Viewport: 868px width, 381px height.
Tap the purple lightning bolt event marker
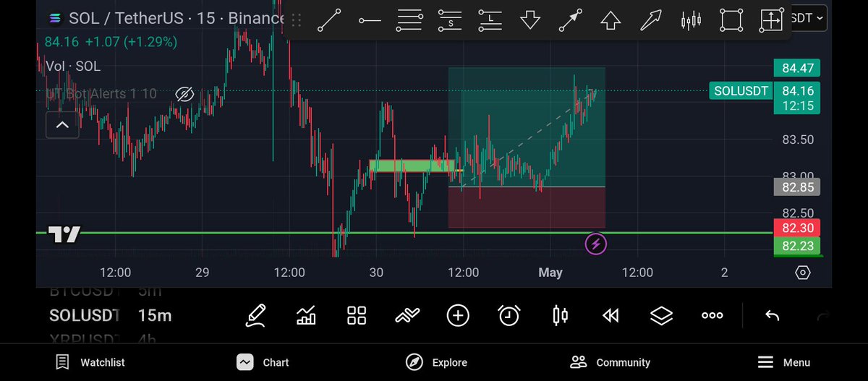tap(595, 244)
